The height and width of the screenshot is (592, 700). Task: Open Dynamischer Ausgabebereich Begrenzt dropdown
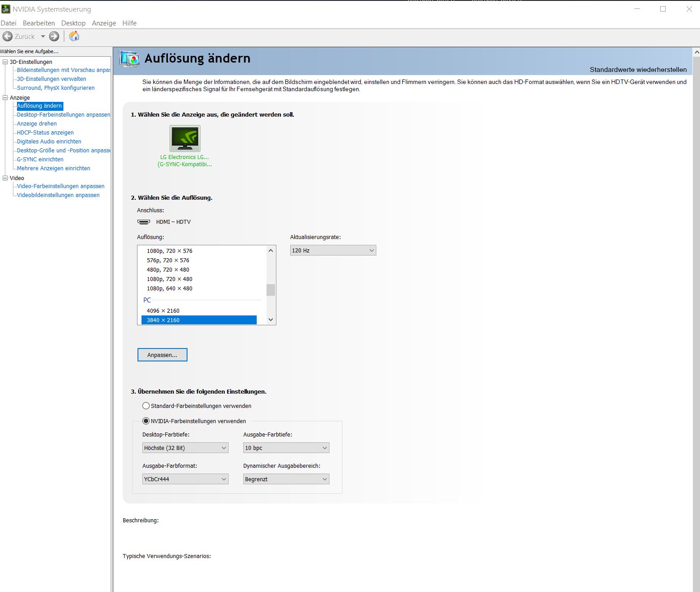tap(286, 479)
